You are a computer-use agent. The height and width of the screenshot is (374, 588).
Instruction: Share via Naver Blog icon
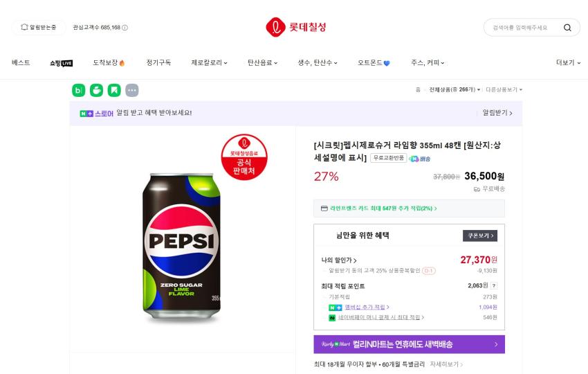[79, 90]
